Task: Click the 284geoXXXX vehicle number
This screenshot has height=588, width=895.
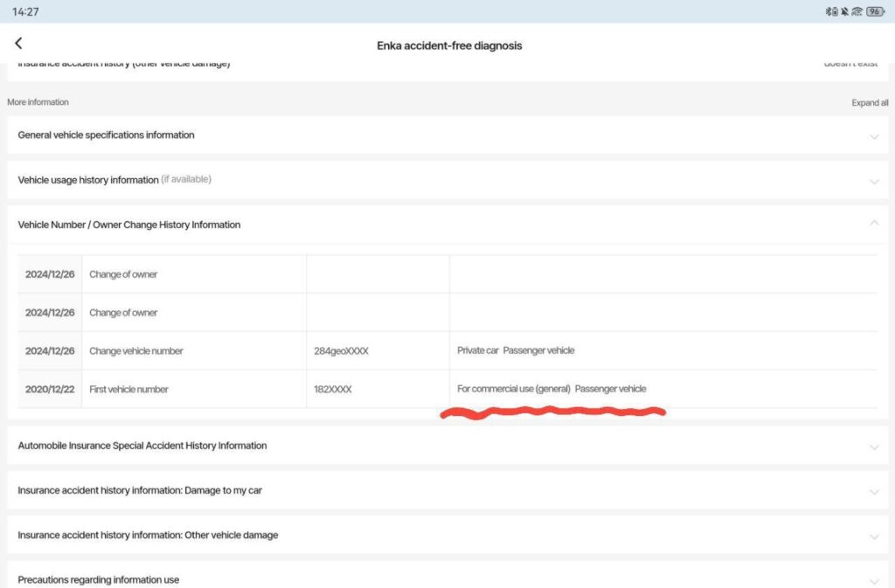Action: point(341,351)
